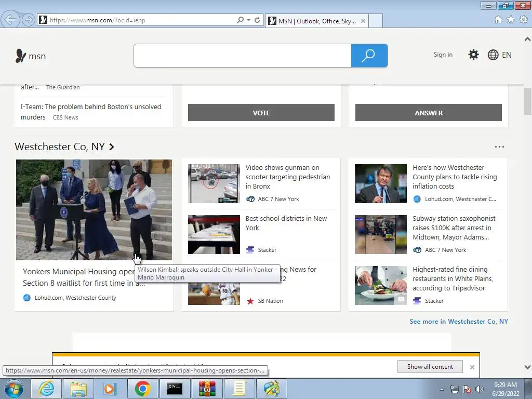This screenshot has width=532, height=399.
Task: Open Command Prompt taskbar icon
Action: (175, 389)
